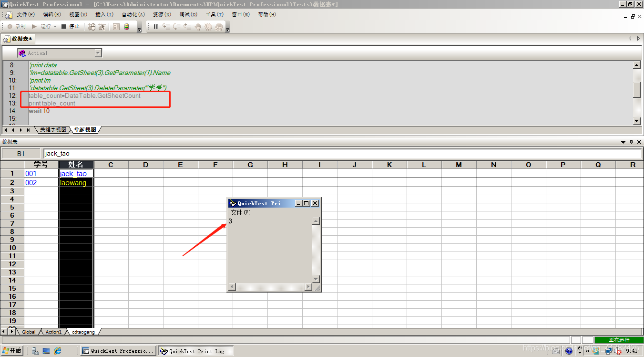Screen dimensions: 644x357
Task: Pause the run with the pause icon
Action: click(155, 27)
